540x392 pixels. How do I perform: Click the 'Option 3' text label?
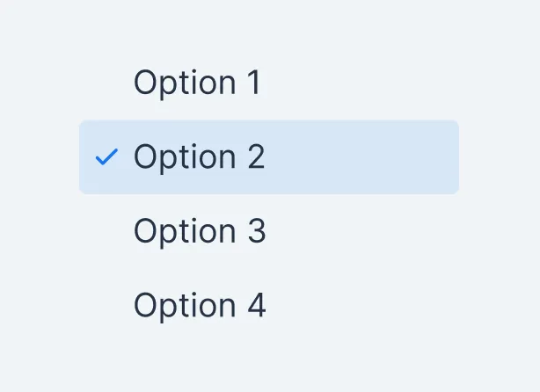[x=200, y=231]
